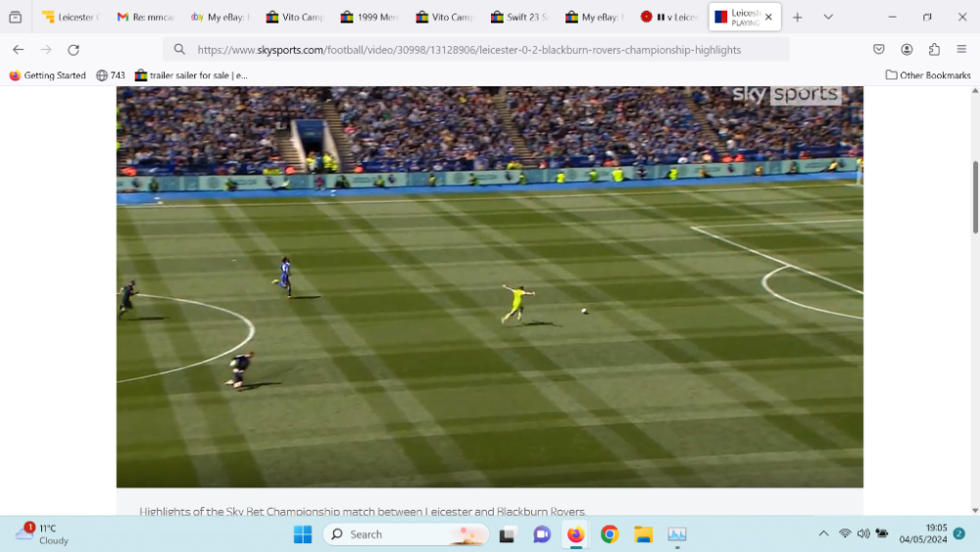The width and height of the screenshot is (980, 552).
Task: Open the Getting Started bookmark
Action: (x=47, y=75)
